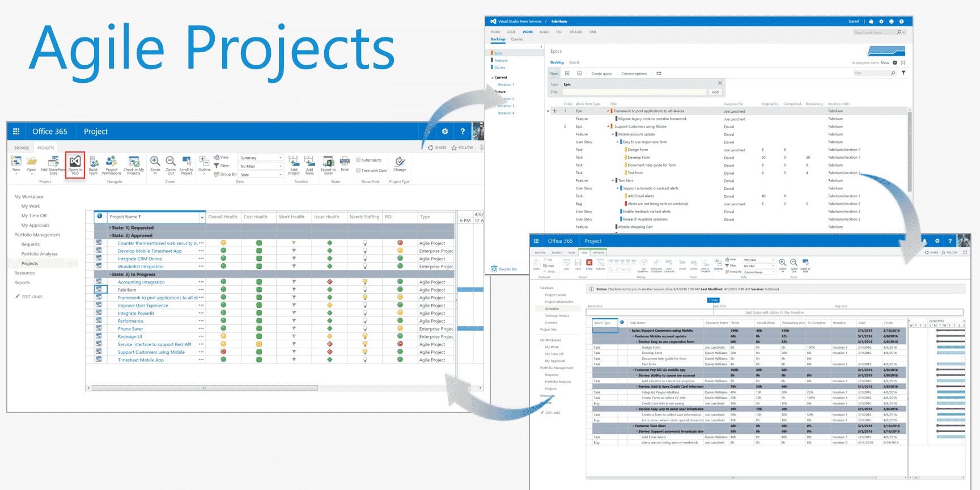Click Column options in the backlog toolbar
Viewport: 980px width, 490px height.
634,74
